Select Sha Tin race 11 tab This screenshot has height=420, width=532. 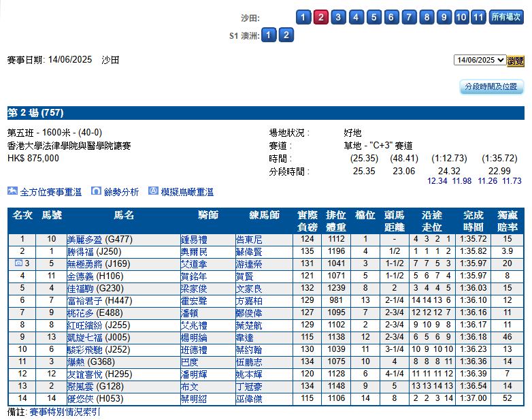click(x=478, y=17)
